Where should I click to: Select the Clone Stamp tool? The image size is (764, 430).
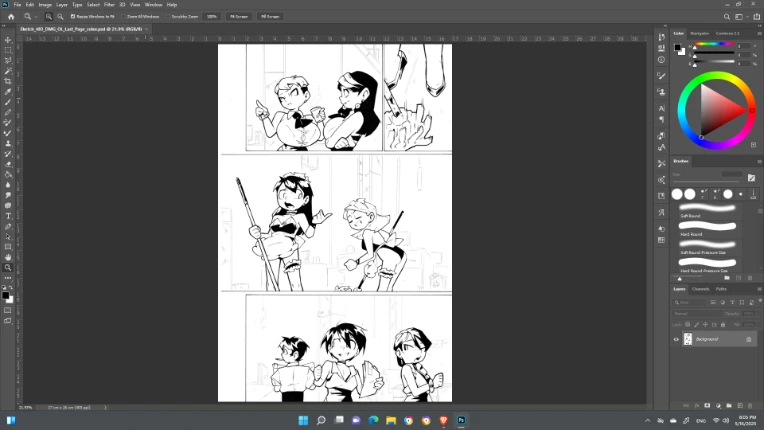click(x=8, y=143)
